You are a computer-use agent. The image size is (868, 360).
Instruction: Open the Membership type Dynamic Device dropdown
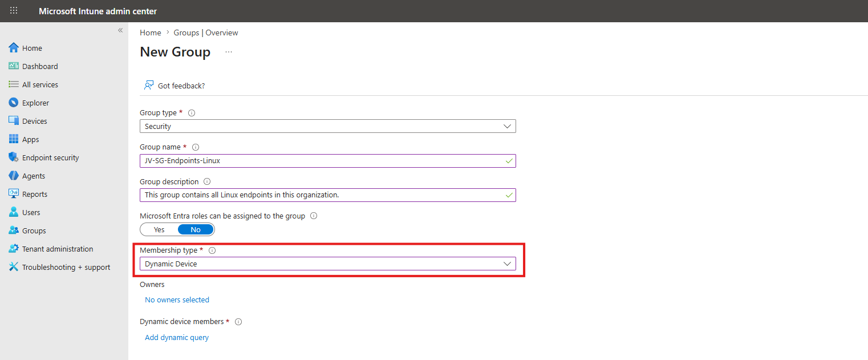pyautogui.click(x=328, y=264)
